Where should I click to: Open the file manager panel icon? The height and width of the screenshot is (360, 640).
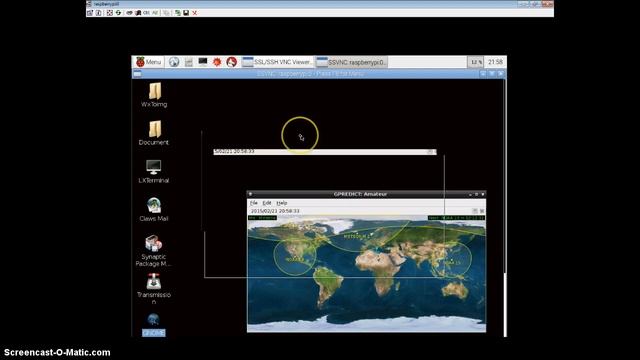pos(189,62)
